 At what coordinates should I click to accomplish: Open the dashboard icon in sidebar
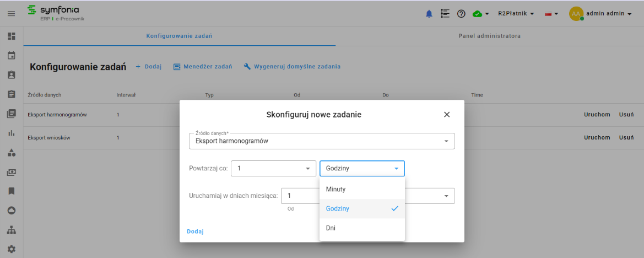point(12,36)
